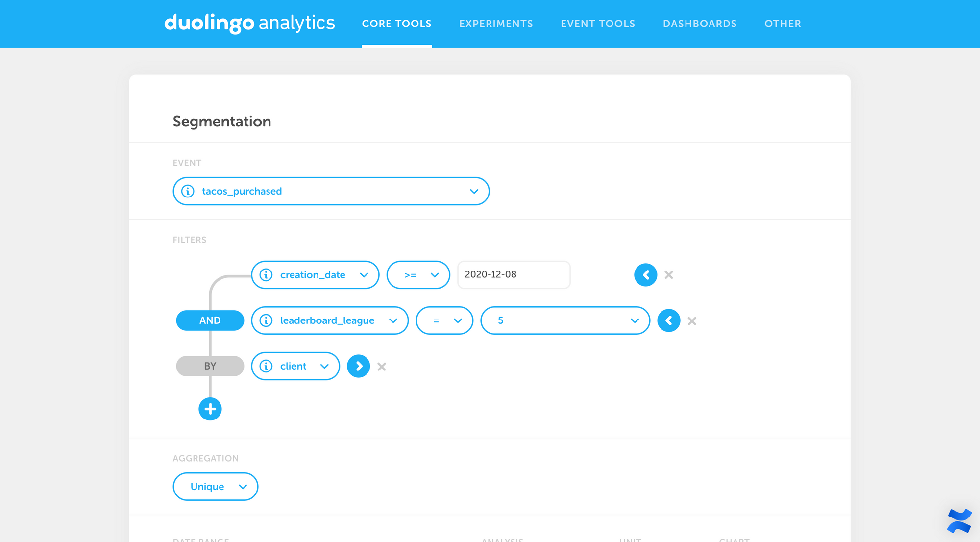Toggle the AND operator on the filters

(210, 320)
